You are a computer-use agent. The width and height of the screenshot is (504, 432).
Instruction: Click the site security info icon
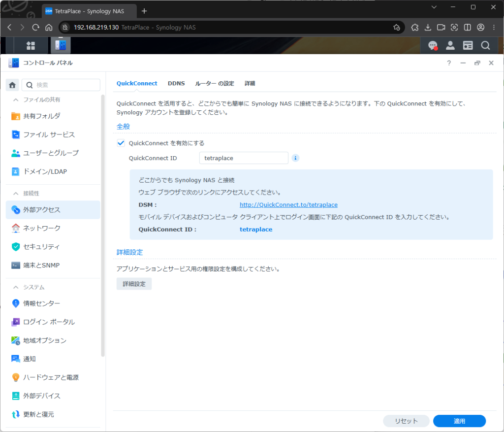point(65,28)
